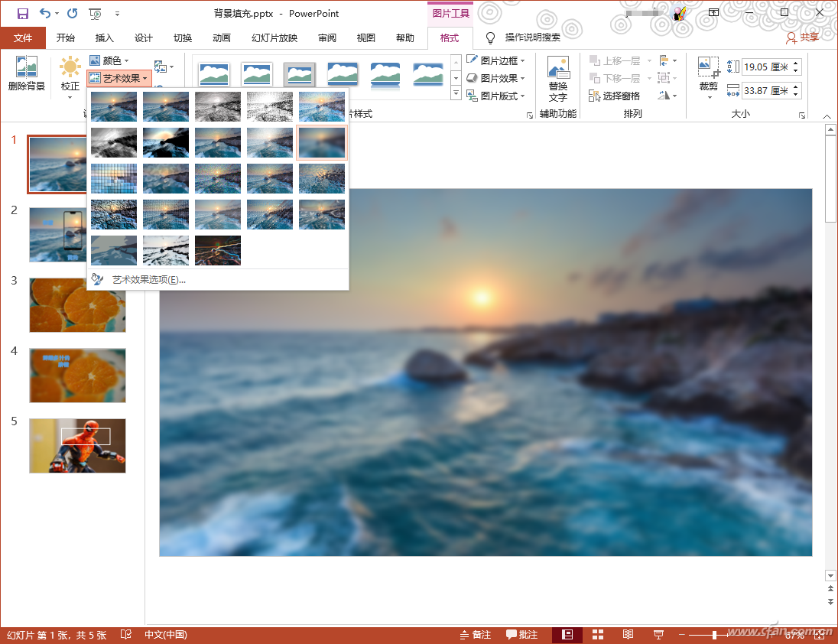Select the 格式 picture tools tab
The image size is (838, 644).
[450, 38]
